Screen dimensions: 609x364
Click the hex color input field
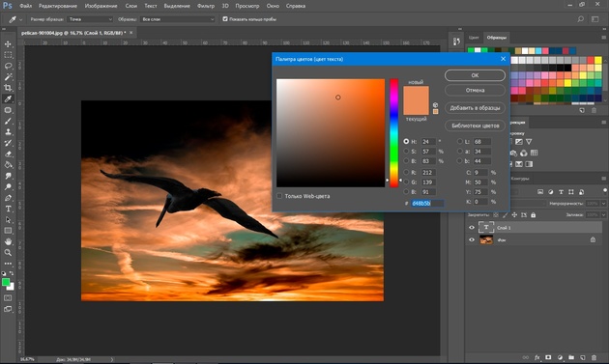427,203
